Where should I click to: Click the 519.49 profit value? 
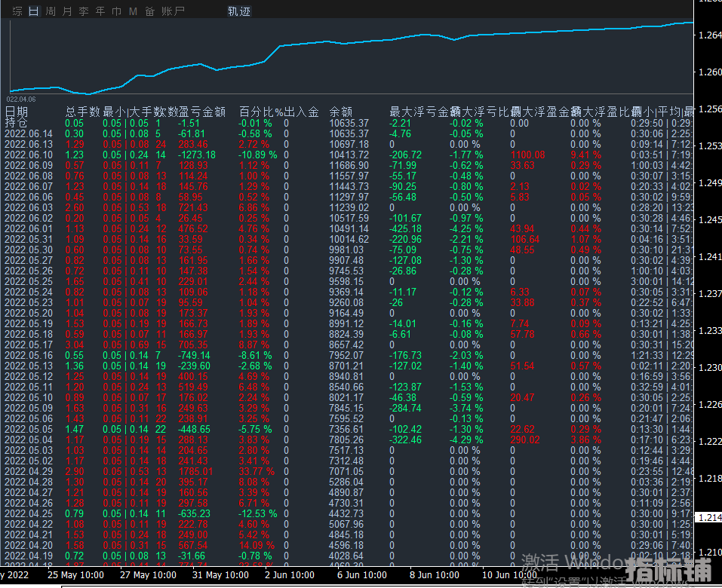pyautogui.click(x=193, y=387)
